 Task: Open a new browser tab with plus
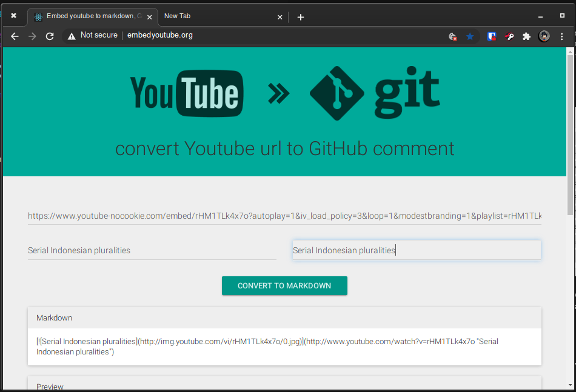[x=301, y=17]
